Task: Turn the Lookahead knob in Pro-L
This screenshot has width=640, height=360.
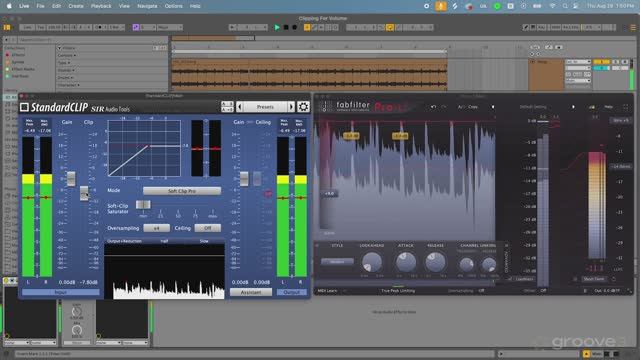Action: [372, 262]
